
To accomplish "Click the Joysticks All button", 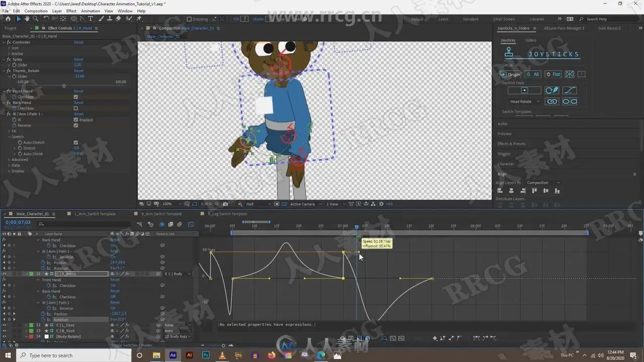I will (533, 74).
